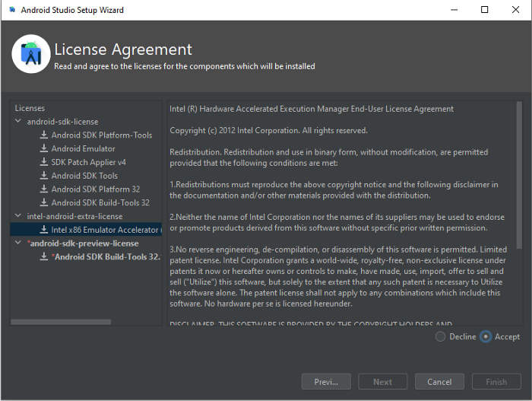
Task: Select android-sdk-preview-license group label
Action: 83,243
